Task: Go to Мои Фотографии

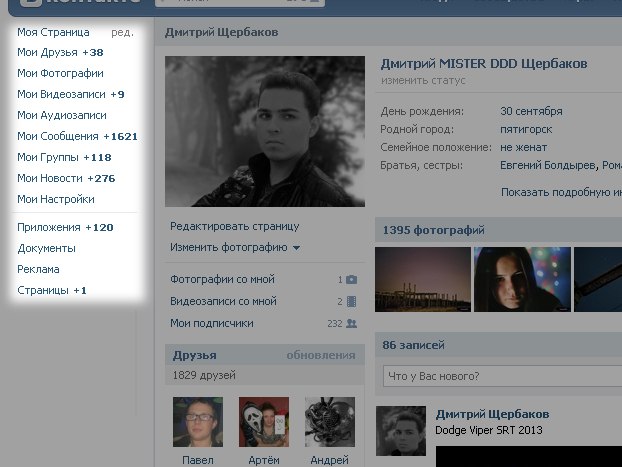Action: [x=60, y=73]
